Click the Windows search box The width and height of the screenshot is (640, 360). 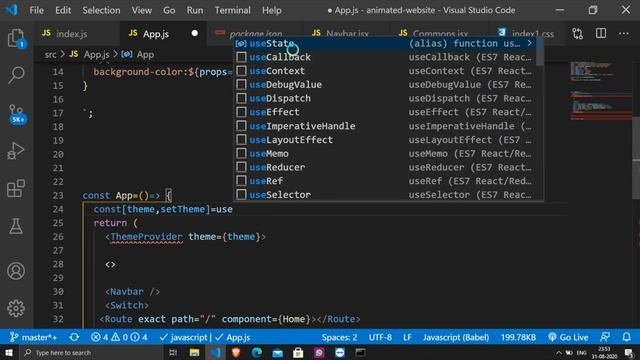click(x=91, y=352)
